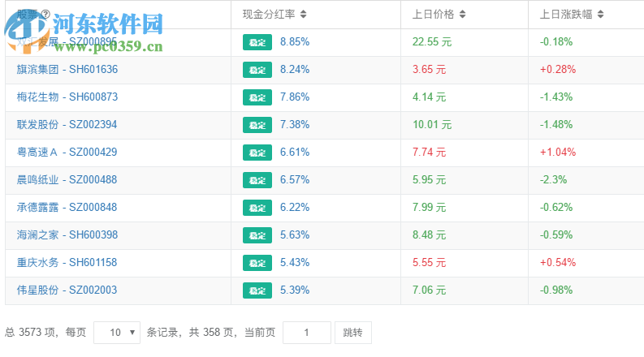Click the 跳转 button
This screenshot has width=644, height=357.
pyautogui.click(x=352, y=333)
